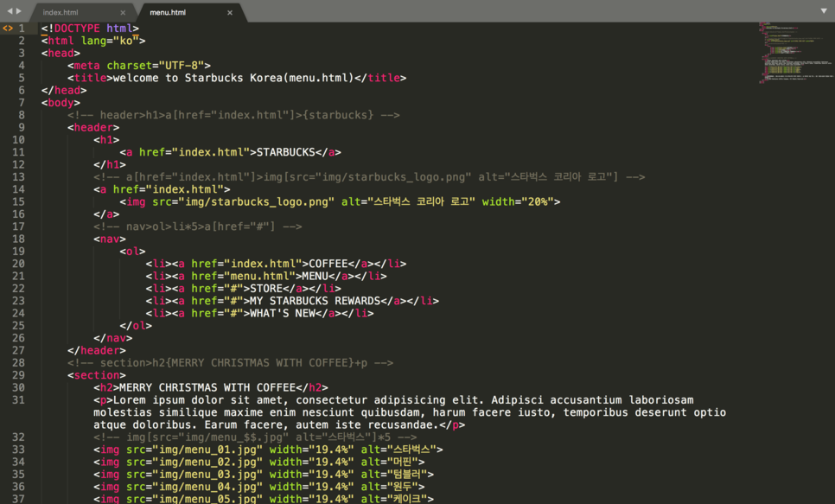This screenshot has width=835, height=504.
Task: Click the minimap code preview
Action: pos(795,54)
